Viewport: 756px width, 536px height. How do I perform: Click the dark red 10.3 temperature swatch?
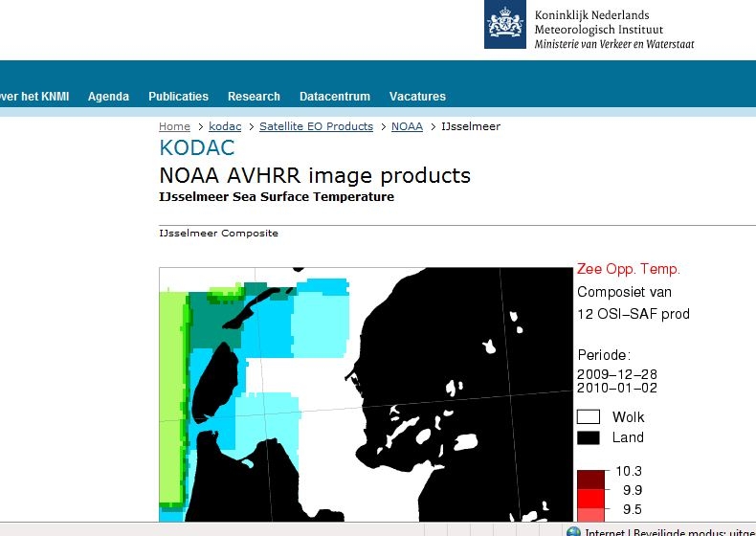click(x=590, y=480)
